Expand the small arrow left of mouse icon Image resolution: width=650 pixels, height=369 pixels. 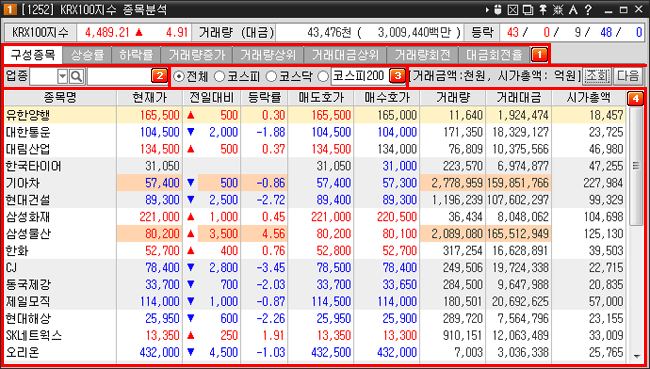(487, 10)
